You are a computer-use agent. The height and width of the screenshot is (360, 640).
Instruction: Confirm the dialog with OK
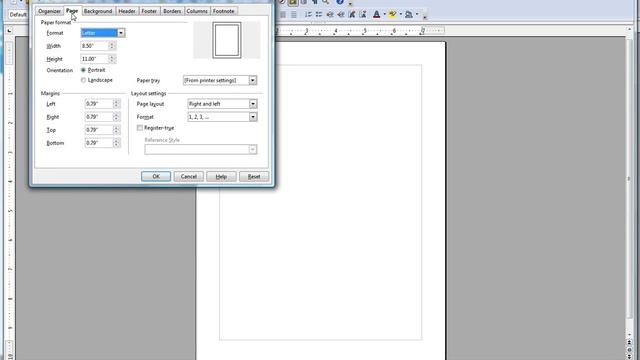tap(156, 177)
